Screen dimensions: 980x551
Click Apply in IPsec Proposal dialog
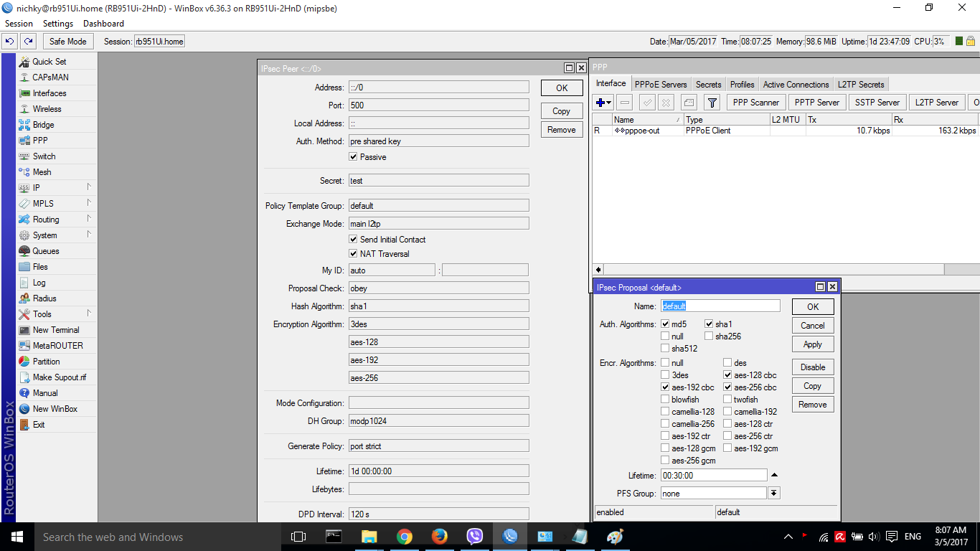(812, 344)
